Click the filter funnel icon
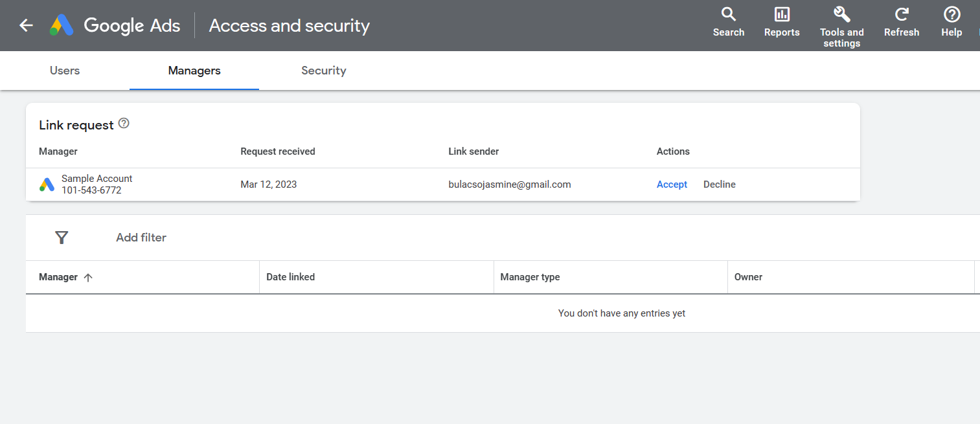980x424 pixels. [62, 238]
